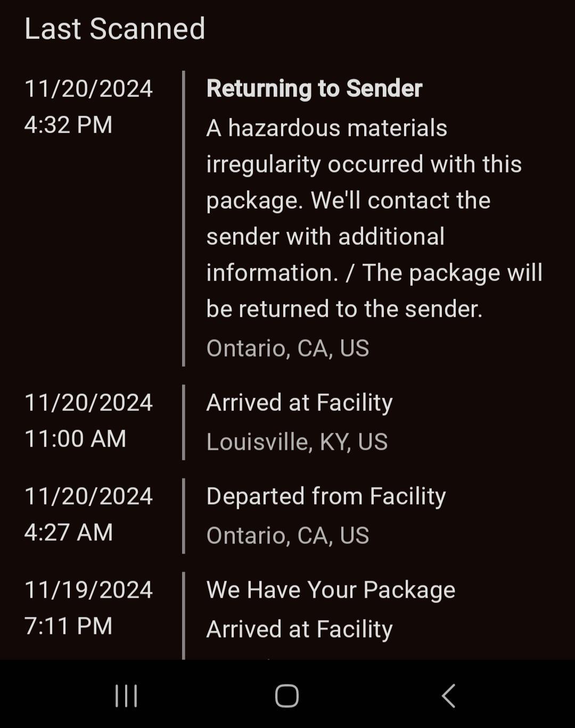The width and height of the screenshot is (575, 728).
Task: Select the Returning to Sender status title
Action: point(314,88)
